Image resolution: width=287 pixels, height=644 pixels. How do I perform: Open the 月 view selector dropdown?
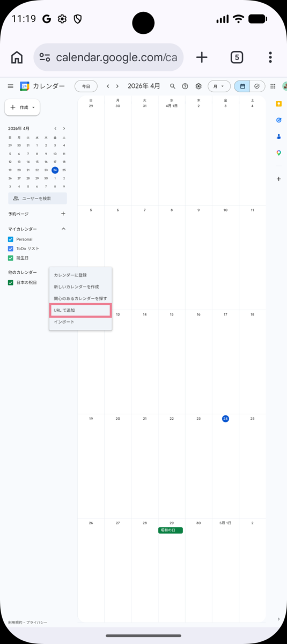[x=219, y=86]
